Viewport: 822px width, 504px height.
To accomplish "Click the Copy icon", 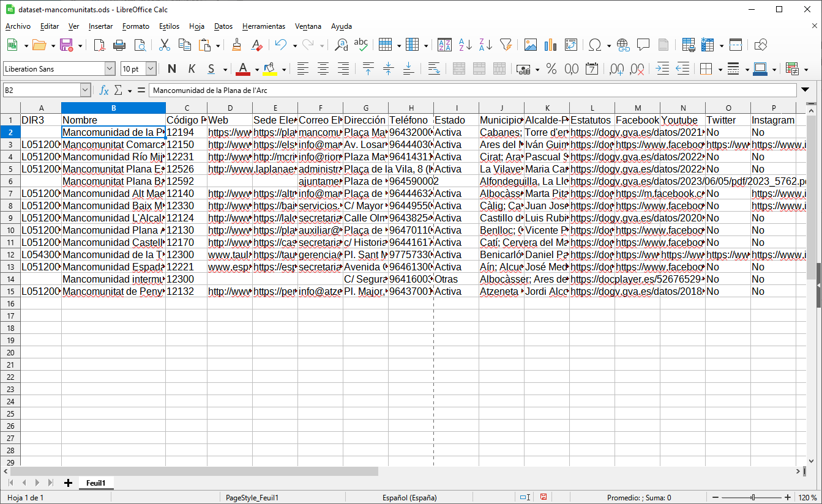I will [x=184, y=45].
